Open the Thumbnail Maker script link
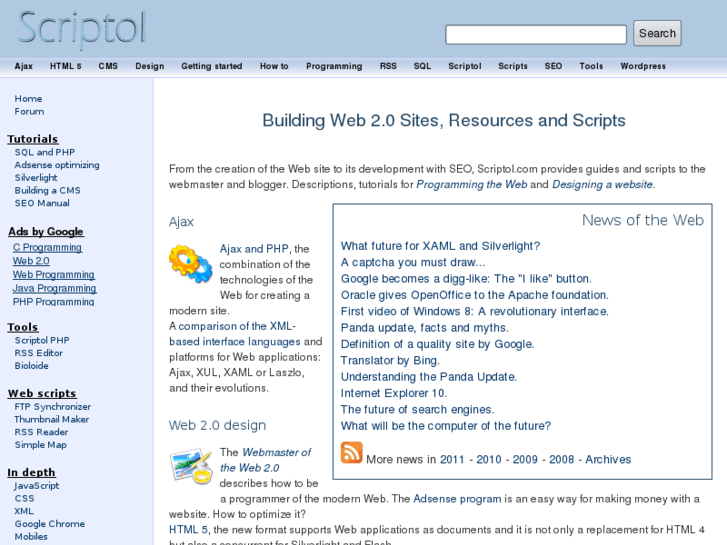Image resolution: width=727 pixels, height=545 pixels. pyautogui.click(x=52, y=419)
